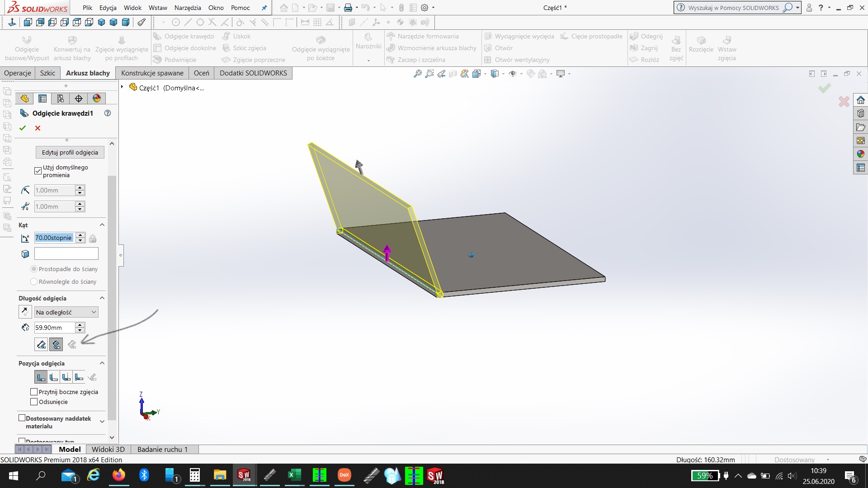The image size is (868, 488).
Task: Select inner virtual sharp flange length option
Action: [x=56, y=345]
